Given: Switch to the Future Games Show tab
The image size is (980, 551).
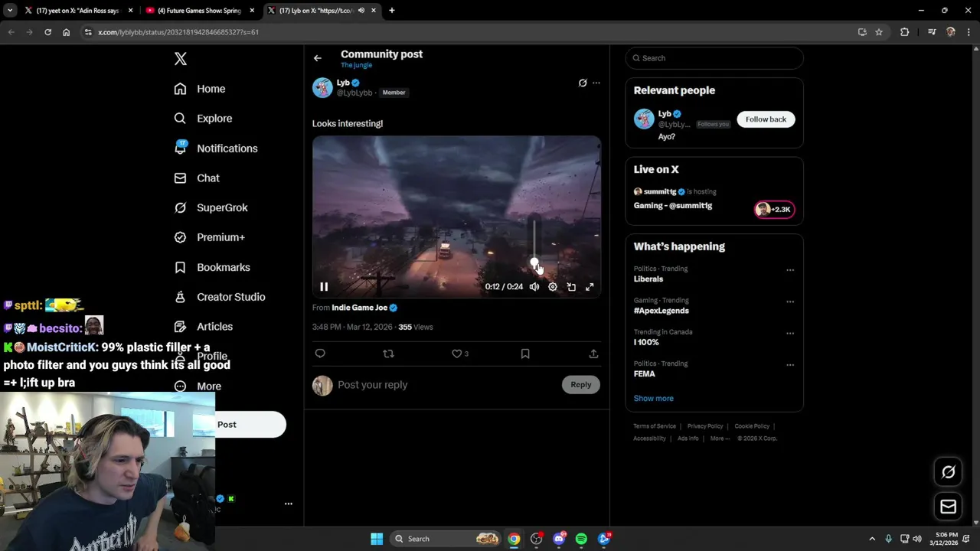Looking at the screenshot, I should point(201,11).
